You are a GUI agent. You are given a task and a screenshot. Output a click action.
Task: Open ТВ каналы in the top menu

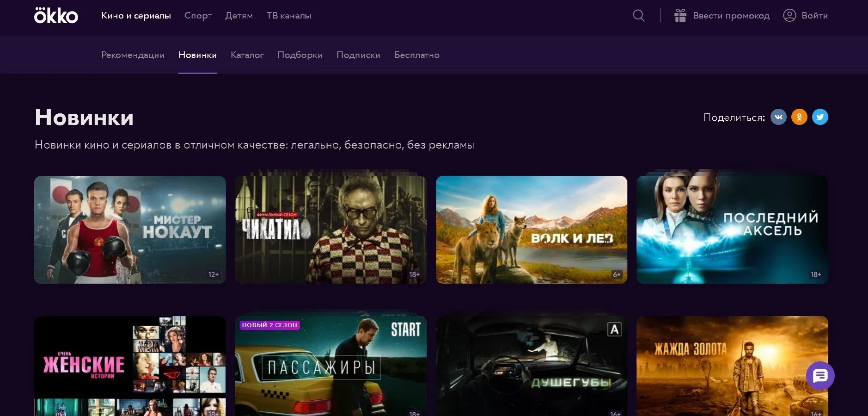point(289,16)
